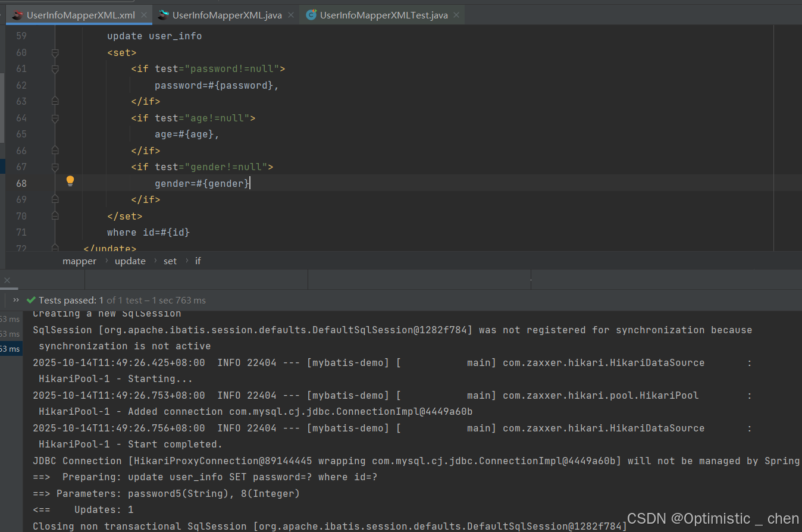
Task: Select the set breadcrumb
Action: (x=170, y=261)
